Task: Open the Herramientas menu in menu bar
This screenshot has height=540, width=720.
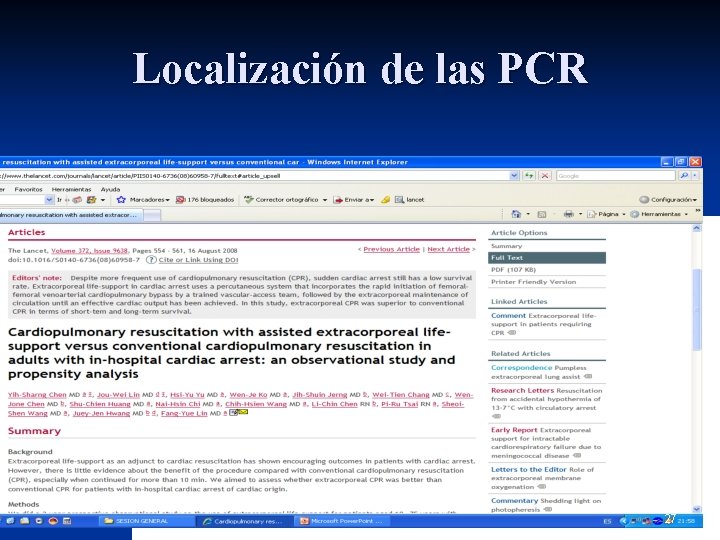Action: click(x=71, y=189)
